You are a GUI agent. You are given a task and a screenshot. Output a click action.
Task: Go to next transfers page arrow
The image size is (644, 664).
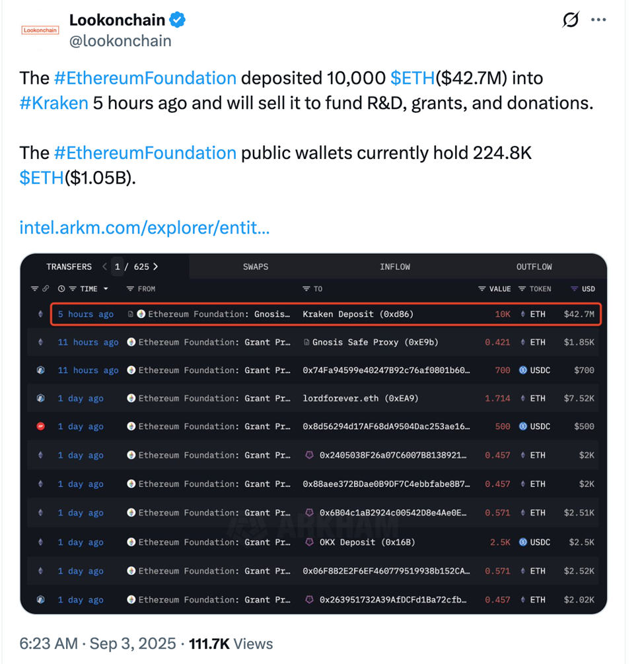pyautogui.click(x=156, y=267)
